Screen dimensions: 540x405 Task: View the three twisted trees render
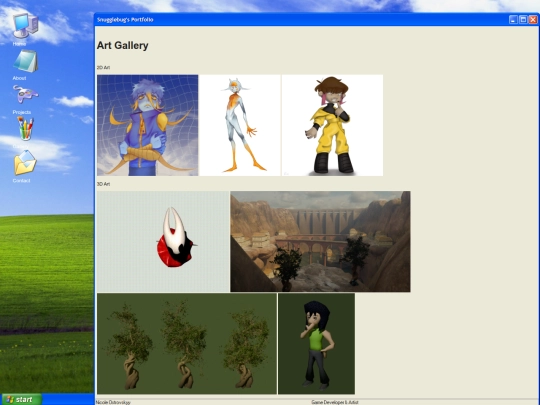pos(187,344)
